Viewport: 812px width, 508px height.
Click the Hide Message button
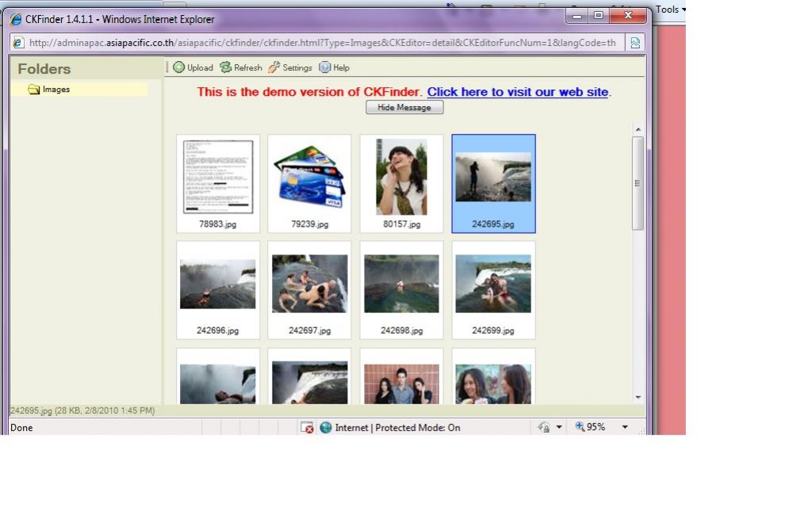coord(404,108)
